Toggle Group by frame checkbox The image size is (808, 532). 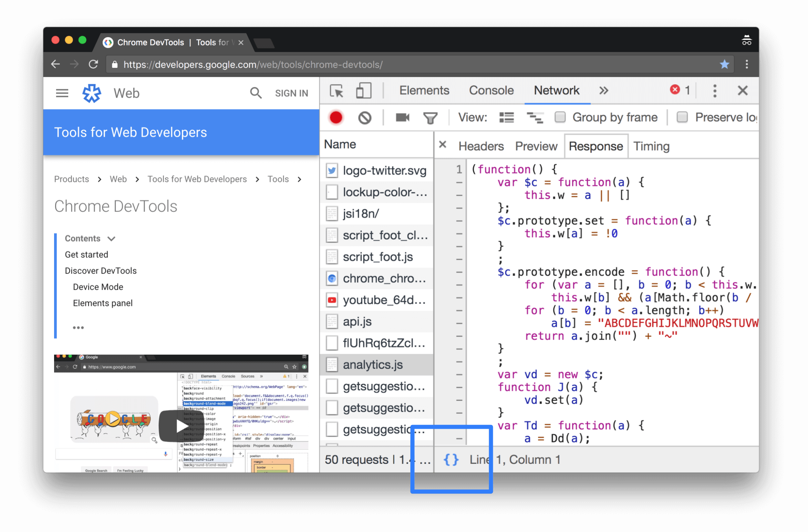[559, 117]
